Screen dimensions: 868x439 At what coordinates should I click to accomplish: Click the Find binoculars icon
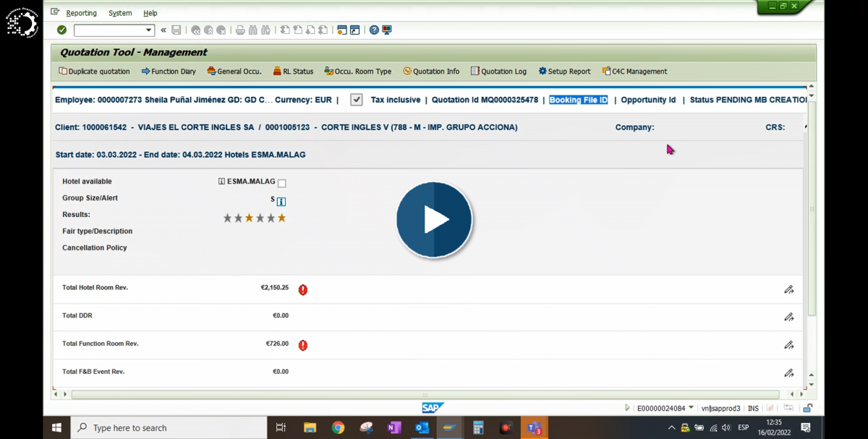[253, 30]
